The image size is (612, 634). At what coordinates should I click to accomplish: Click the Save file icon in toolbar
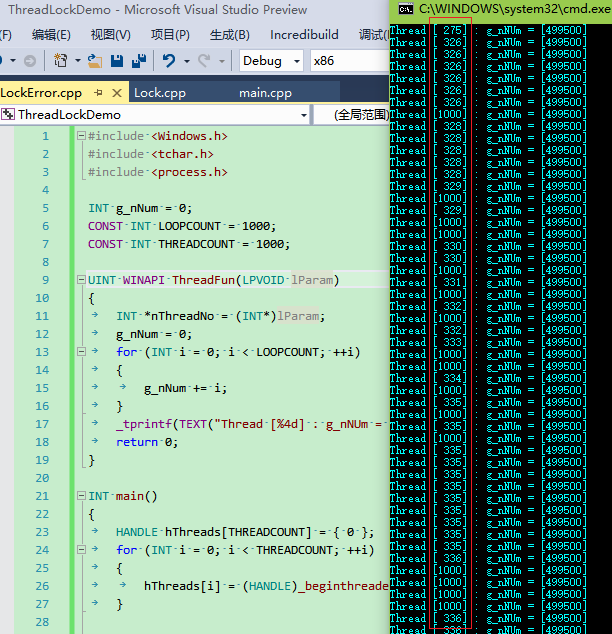pos(117,61)
